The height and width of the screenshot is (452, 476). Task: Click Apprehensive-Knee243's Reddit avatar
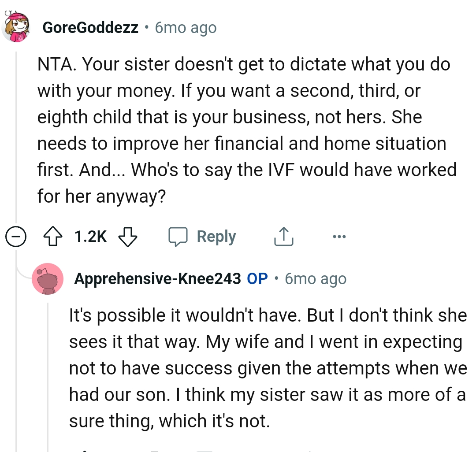click(x=48, y=279)
